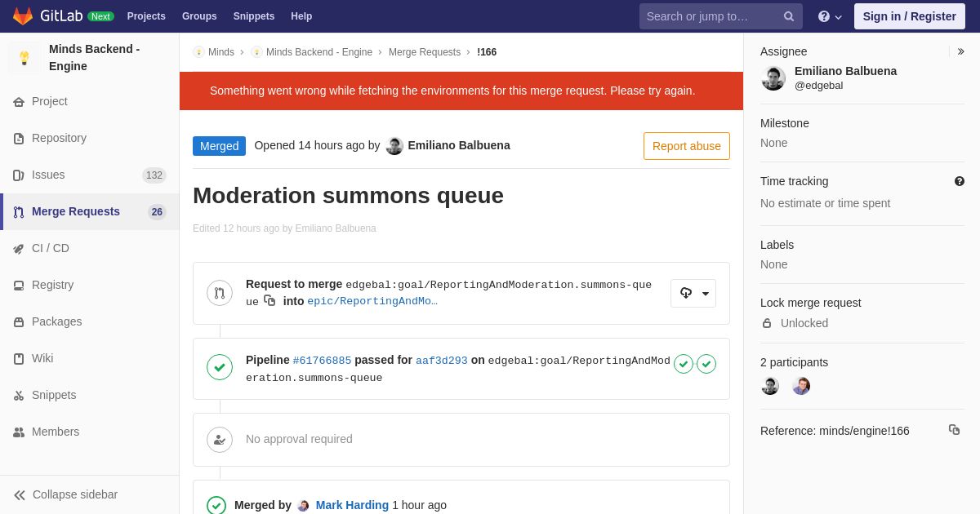Click the Moderation summons queue title

[348, 196]
